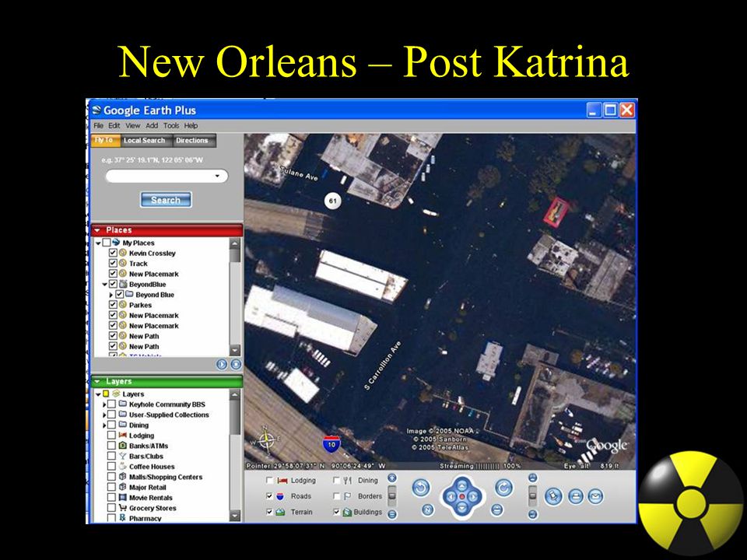Uncheck the Parkes placemark checkbox
747x560 pixels.
(x=113, y=304)
